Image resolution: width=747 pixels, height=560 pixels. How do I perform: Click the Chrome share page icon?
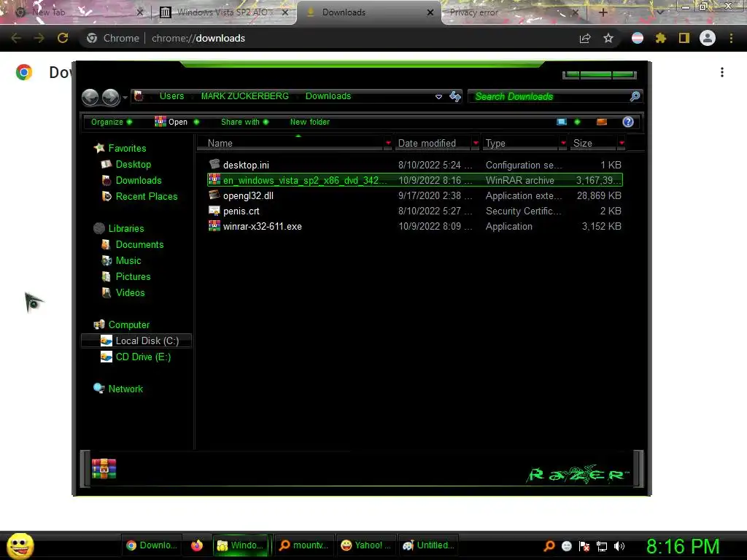coord(585,38)
